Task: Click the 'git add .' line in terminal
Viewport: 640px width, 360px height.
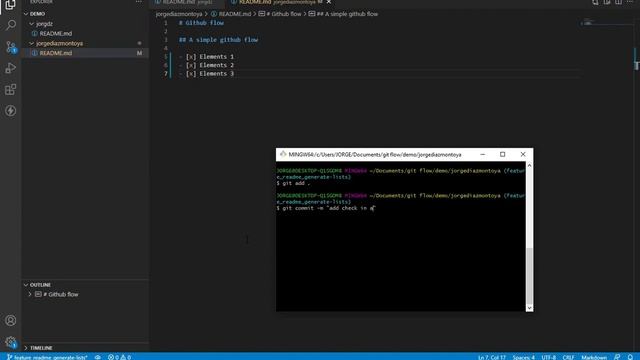Action: click(293, 183)
